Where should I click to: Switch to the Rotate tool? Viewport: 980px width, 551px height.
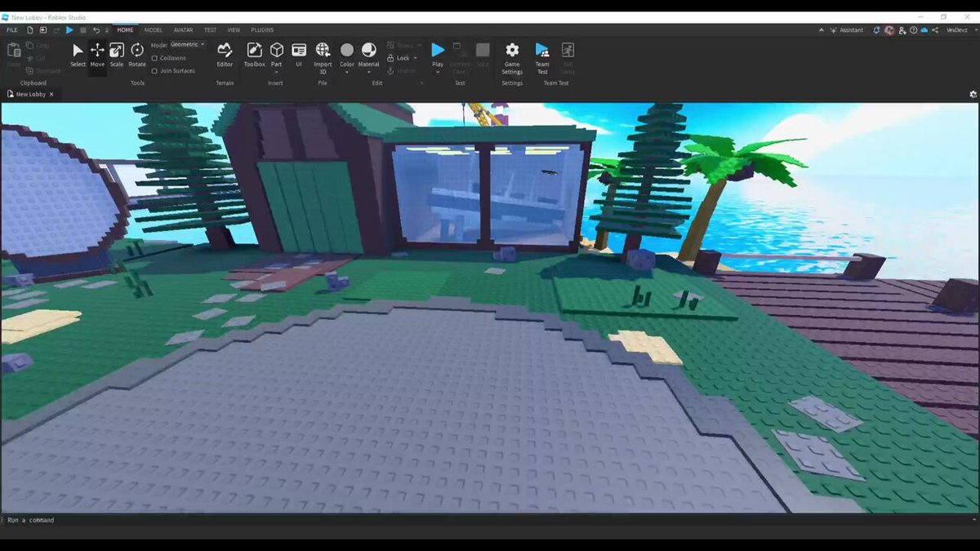pos(137,55)
